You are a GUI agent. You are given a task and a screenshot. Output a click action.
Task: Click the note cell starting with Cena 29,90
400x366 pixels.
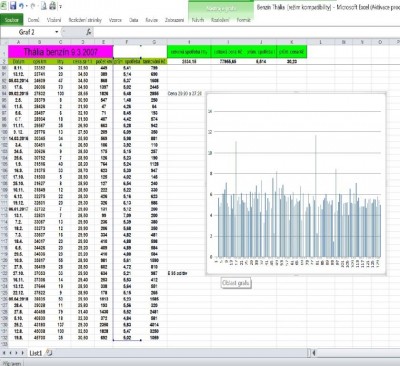click(185, 94)
